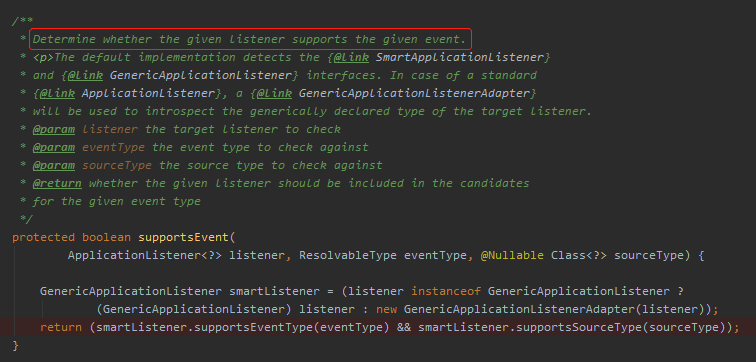Click the ResolvableType parameter type
This screenshot has height=362, width=756.
(x=348, y=255)
